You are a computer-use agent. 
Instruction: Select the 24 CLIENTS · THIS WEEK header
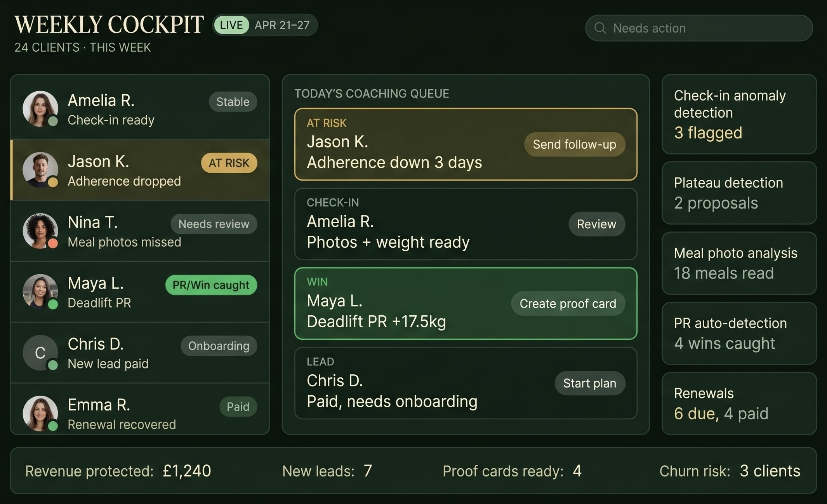pos(82,47)
